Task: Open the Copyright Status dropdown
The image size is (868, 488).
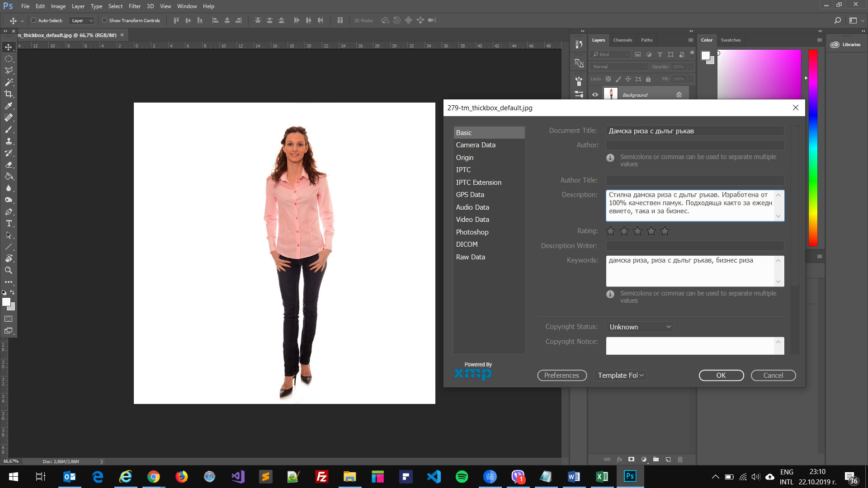Action: click(640, 327)
